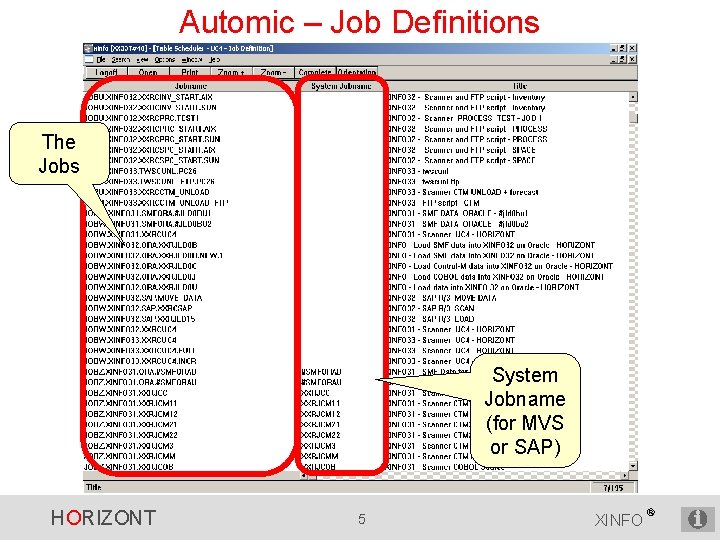720x540 pixels.
Task: Click the Orientation toolbar button
Action: (x=357, y=72)
